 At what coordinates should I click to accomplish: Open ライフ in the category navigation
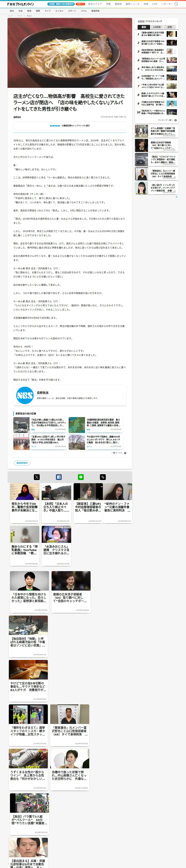point(48,11)
